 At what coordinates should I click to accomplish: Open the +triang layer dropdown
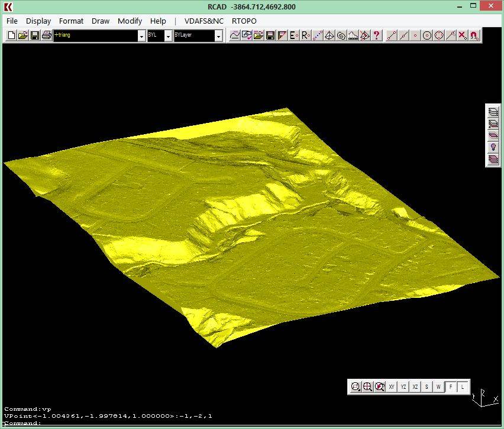pos(141,36)
